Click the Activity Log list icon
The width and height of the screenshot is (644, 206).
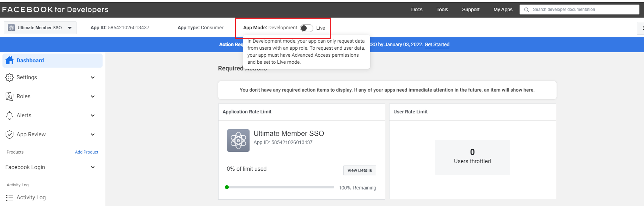click(10, 198)
